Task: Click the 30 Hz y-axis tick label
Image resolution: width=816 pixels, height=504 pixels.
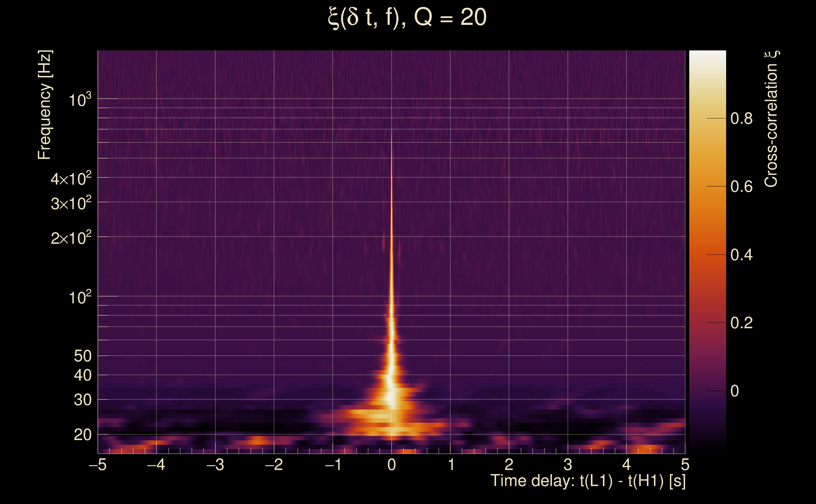Action: (82, 400)
